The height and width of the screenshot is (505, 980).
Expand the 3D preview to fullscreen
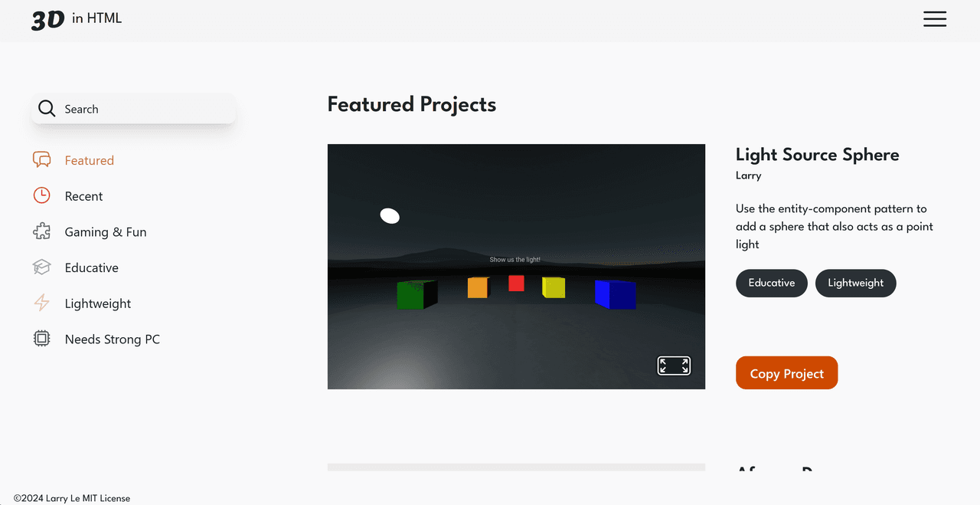tap(674, 366)
